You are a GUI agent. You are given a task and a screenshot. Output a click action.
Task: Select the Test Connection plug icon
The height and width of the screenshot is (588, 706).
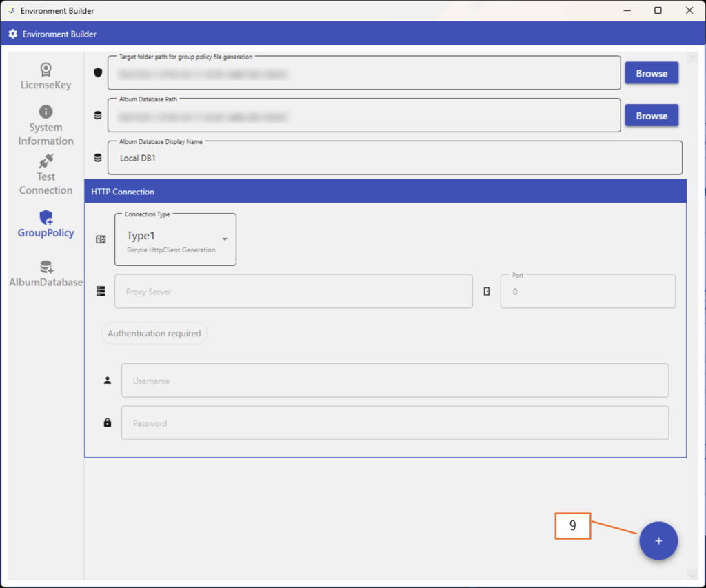pos(46,162)
